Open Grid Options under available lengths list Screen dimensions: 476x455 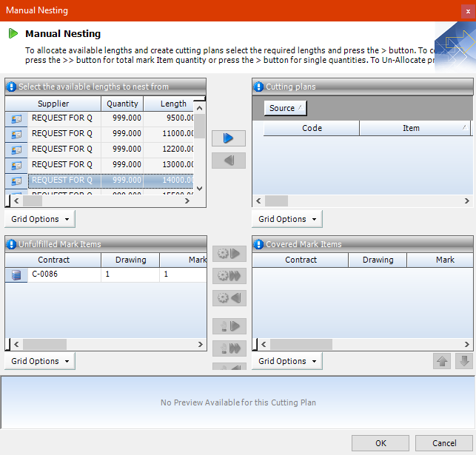click(40, 219)
